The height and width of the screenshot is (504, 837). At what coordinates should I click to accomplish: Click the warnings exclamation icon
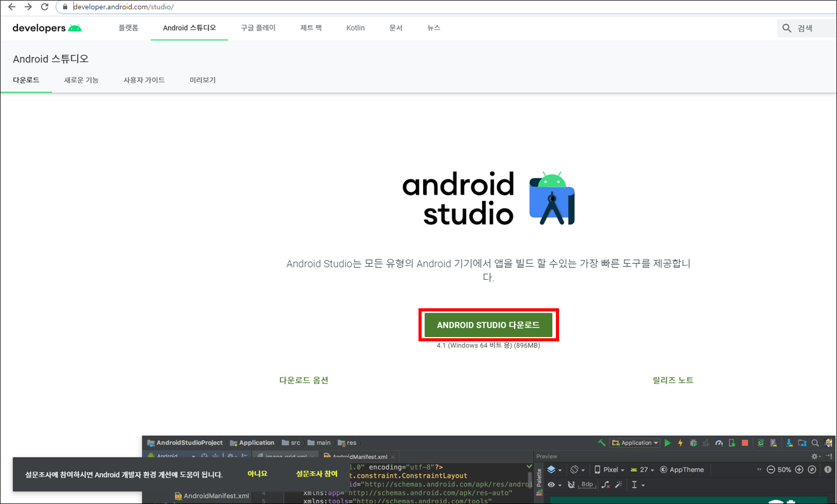pyautogui.click(x=828, y=470)
